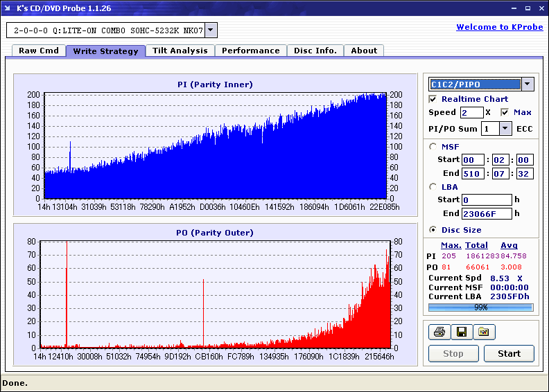This screenshot has height=392, width=549.
Task: Click the Avg column header link
Action: click(x=509, y=245)
